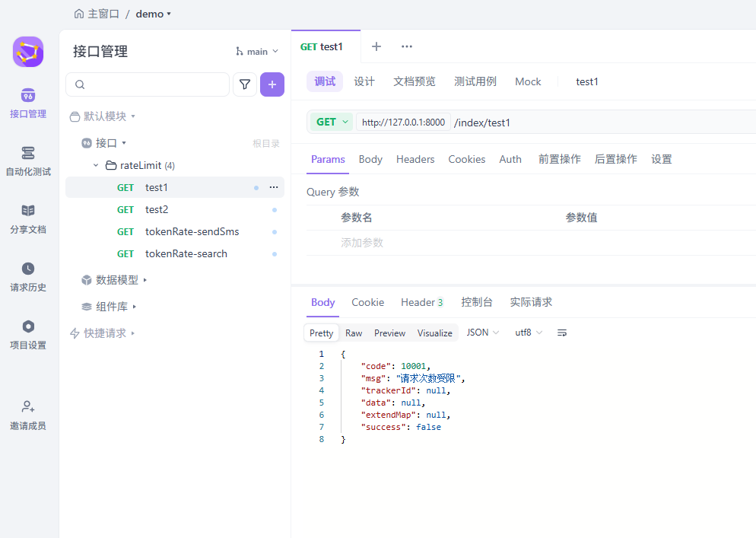Toggle word wrap icon in response toolbar

(562, 333)
